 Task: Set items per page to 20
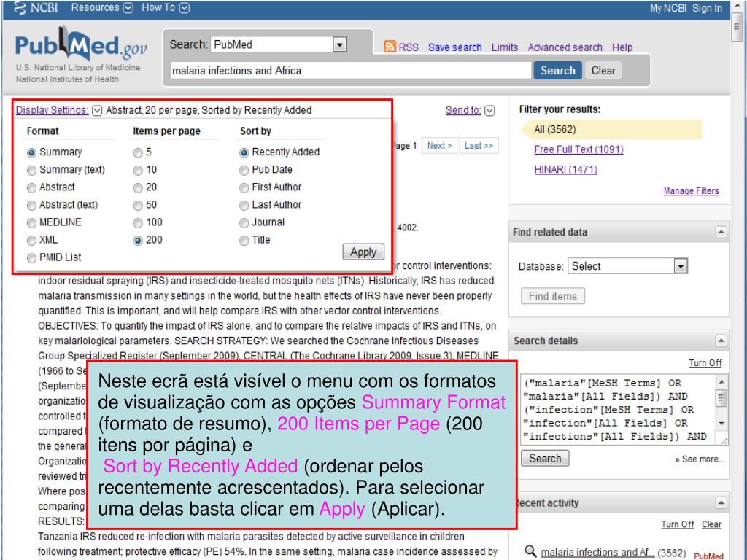point(138,188)
